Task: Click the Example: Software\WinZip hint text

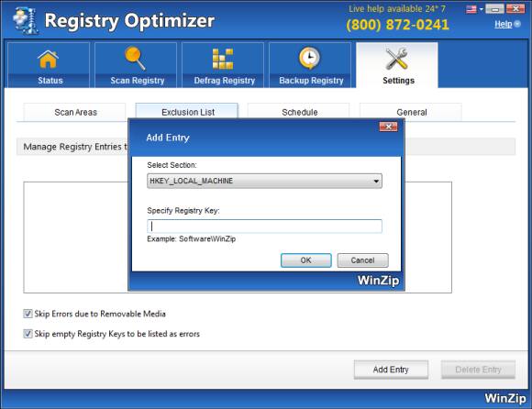Action: [x=192, y=238]
